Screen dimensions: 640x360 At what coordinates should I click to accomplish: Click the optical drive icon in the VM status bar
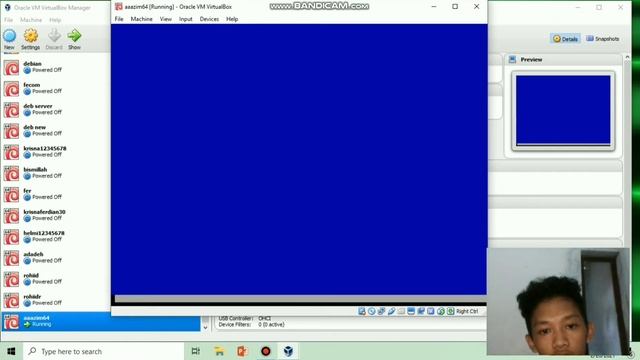(372, 311)
